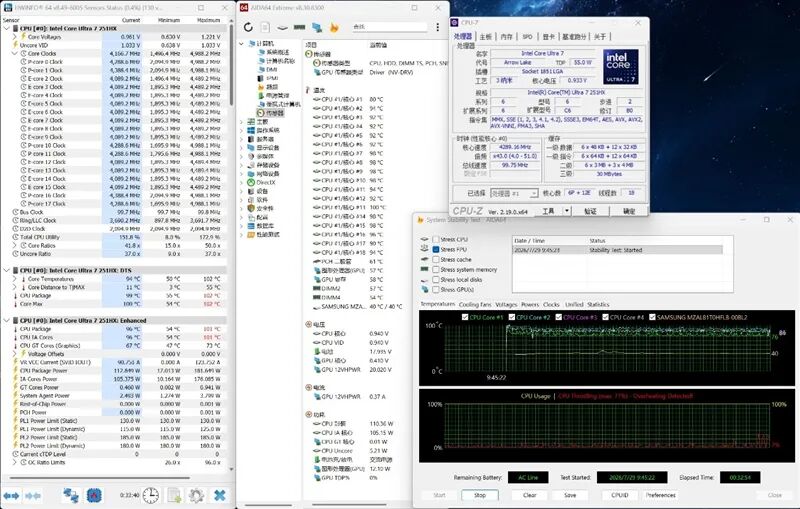
Task: Enable the Stress GPU(s) checkbox
Action: pyautogui.click(x=436, y=289)
